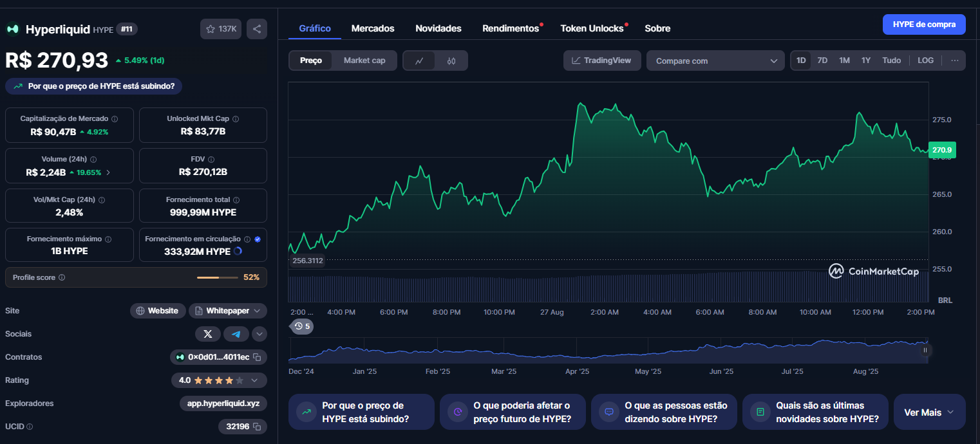Visit the project Website link
Image resolution: width=980 pixels, height=444 pixels.
coord(158,311)
